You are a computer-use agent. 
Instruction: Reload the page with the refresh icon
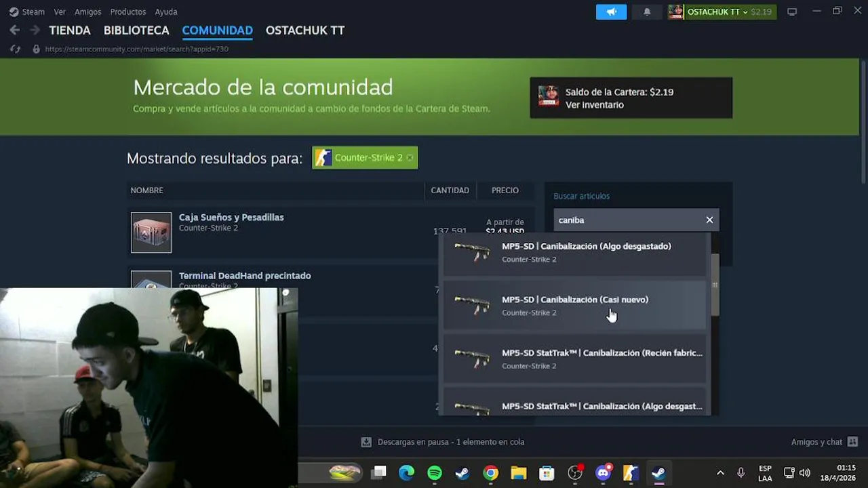coord(16,49)
